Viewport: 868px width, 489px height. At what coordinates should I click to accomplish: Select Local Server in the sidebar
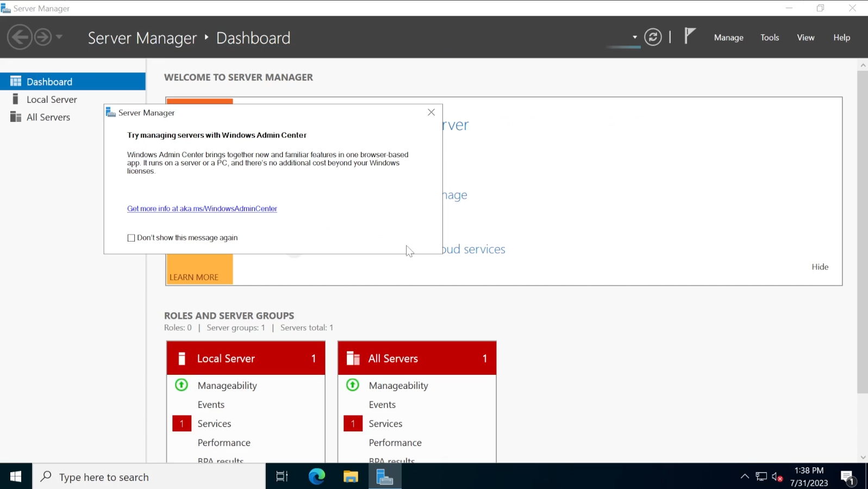[52, 100]
